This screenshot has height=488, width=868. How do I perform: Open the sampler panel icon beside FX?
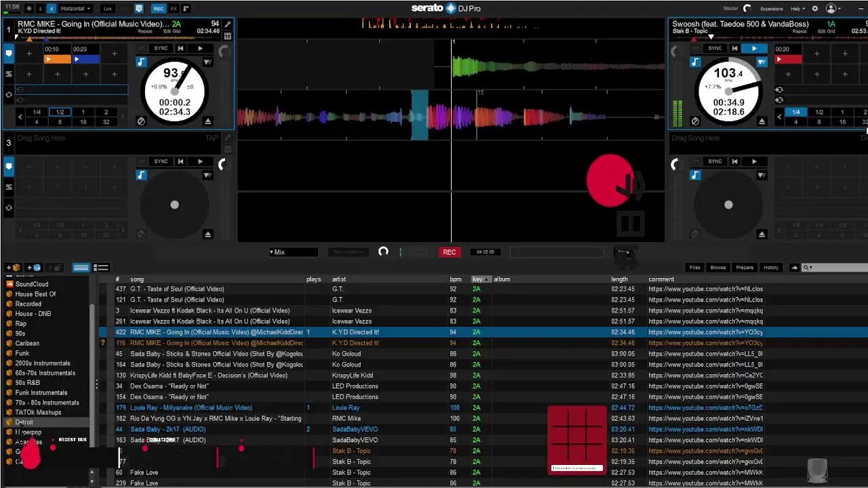tap(186, 9)
